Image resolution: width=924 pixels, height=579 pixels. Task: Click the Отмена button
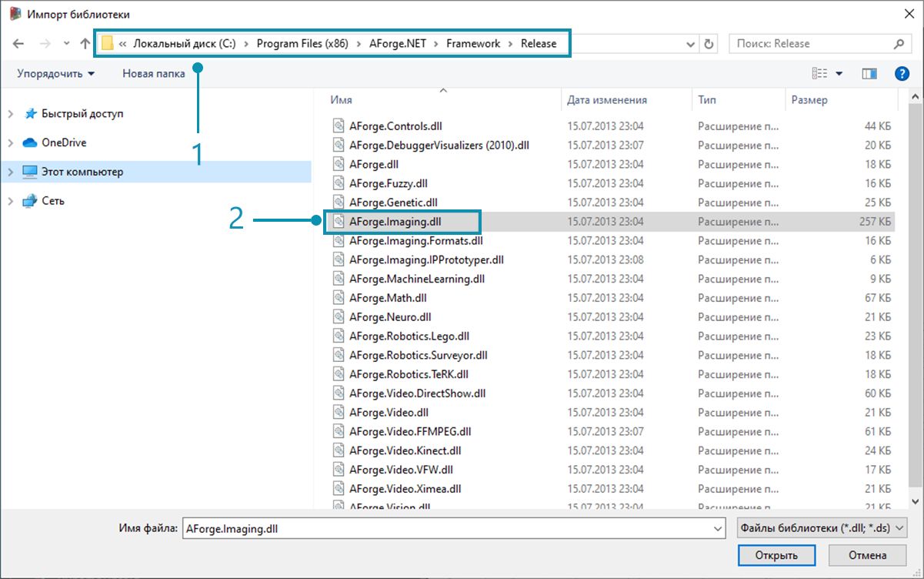point(868,555)
